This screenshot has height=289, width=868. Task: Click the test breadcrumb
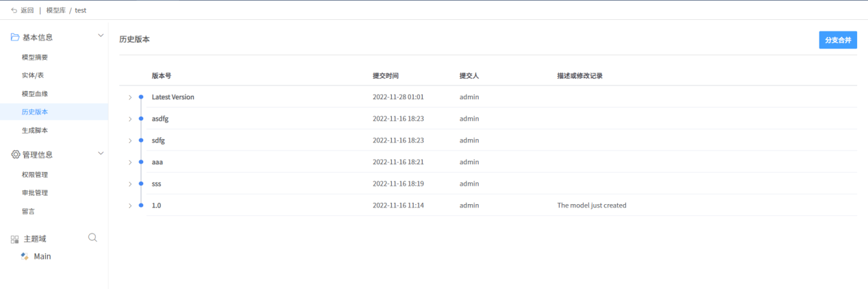pos(81,10)
